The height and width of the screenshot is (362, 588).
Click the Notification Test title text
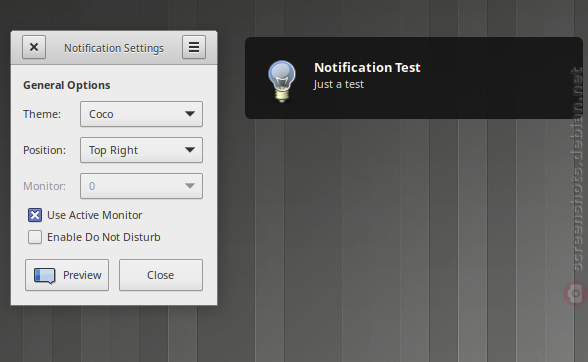click(367, 68)
